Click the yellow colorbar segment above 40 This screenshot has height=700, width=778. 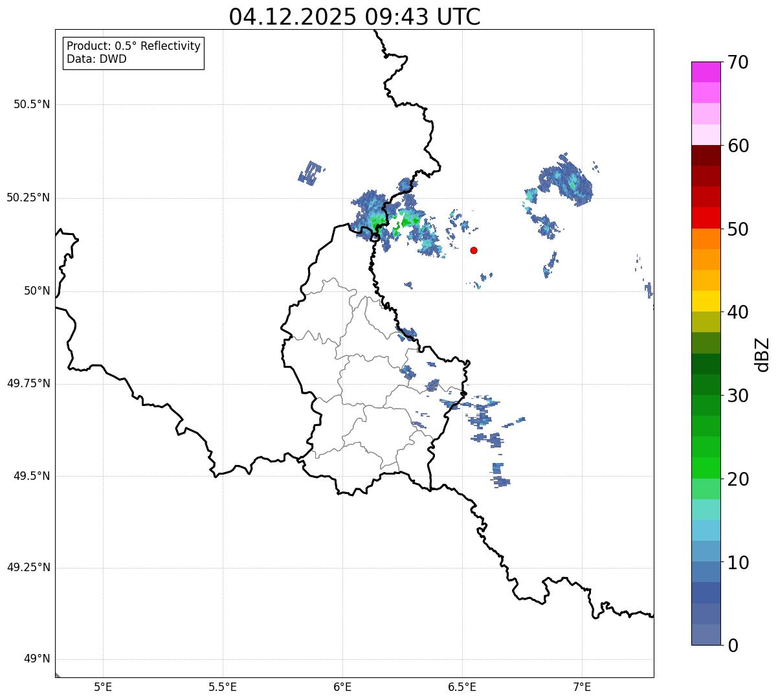[706, 301]
